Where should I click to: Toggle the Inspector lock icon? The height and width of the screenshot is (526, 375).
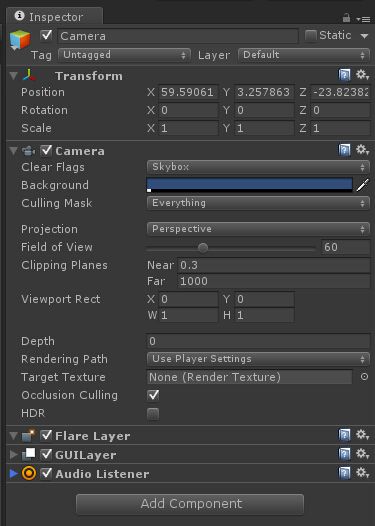346,17
